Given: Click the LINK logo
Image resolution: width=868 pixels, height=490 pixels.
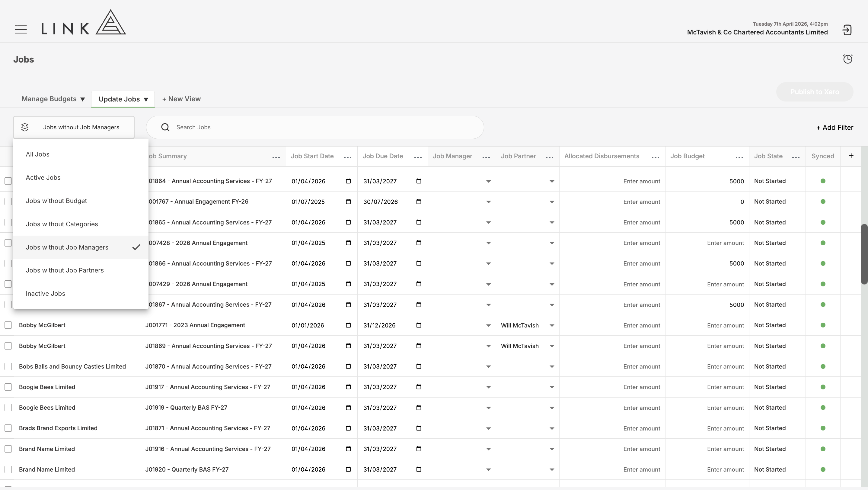Looking at the screenshot, I should tap(84, 22).
